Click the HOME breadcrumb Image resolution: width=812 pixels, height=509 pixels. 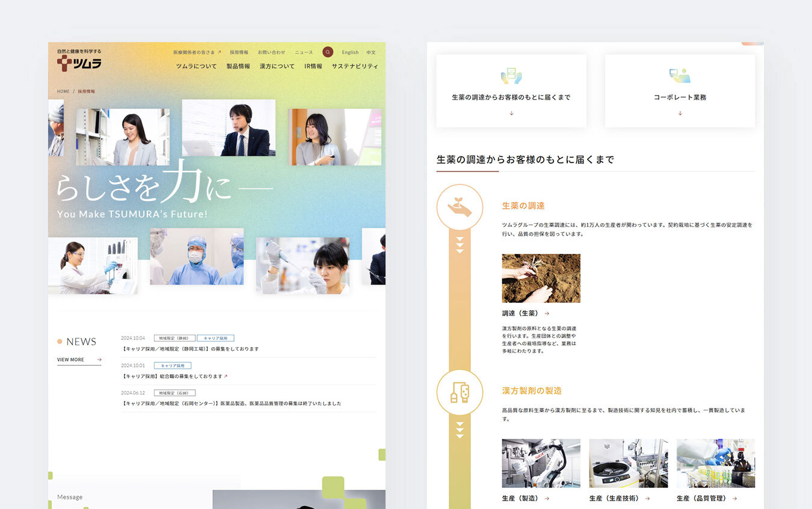(63, 91)
